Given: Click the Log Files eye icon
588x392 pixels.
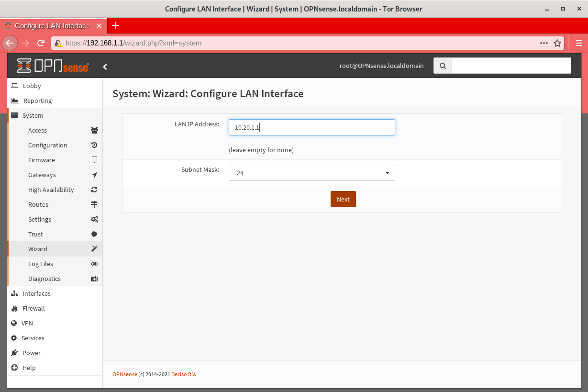Looking at the screenshot, I should 94,264.
